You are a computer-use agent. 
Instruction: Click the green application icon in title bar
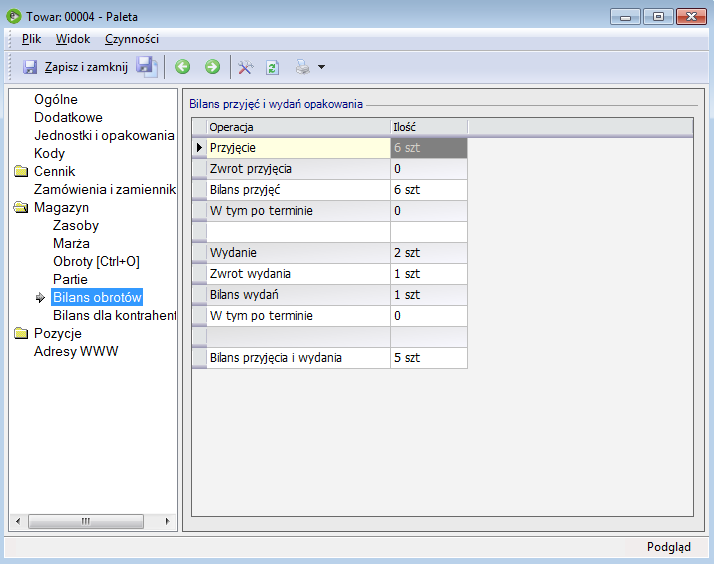click(14, 16)
